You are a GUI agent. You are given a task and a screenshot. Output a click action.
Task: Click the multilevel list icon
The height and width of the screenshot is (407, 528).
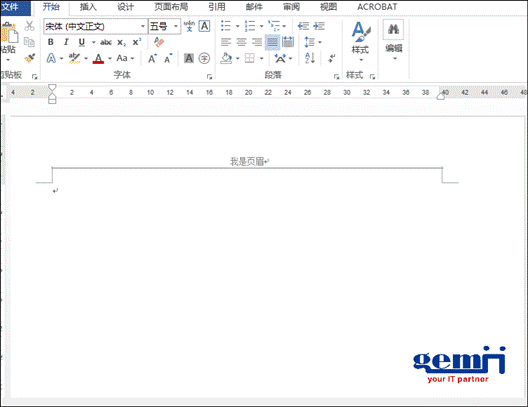(273, 26)
